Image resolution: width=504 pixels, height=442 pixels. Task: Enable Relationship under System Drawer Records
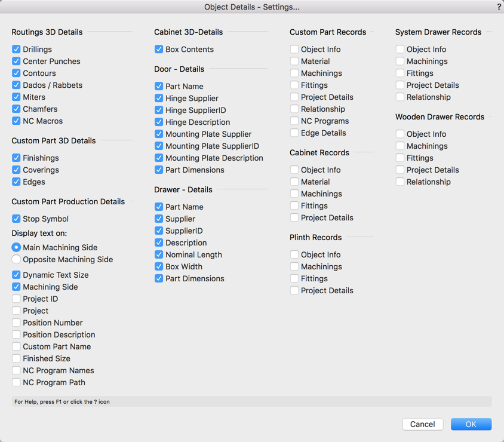point(400,97)
